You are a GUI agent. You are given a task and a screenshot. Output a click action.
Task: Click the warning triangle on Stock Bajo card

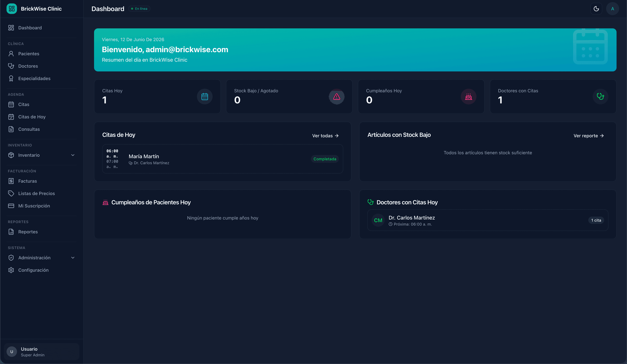(337, 96)
